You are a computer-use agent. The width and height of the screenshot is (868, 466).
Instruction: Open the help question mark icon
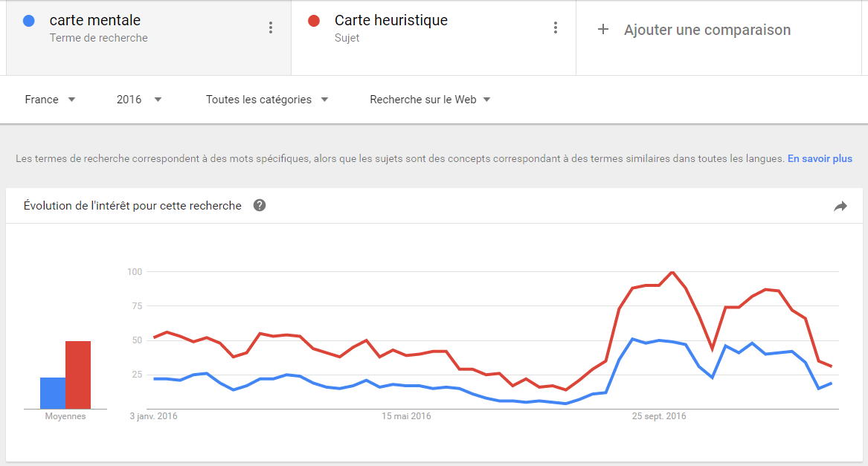pos(260,205)
